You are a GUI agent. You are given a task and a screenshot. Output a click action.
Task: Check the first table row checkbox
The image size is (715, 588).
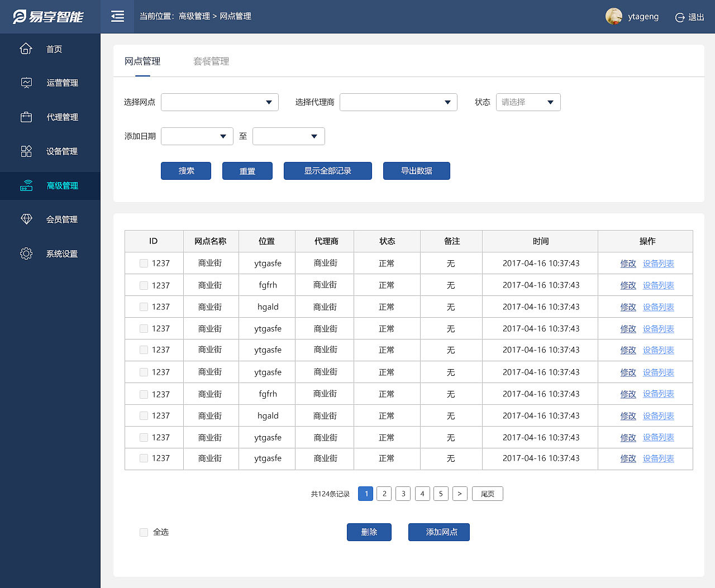pyautogui.click(x=144, y=263)
